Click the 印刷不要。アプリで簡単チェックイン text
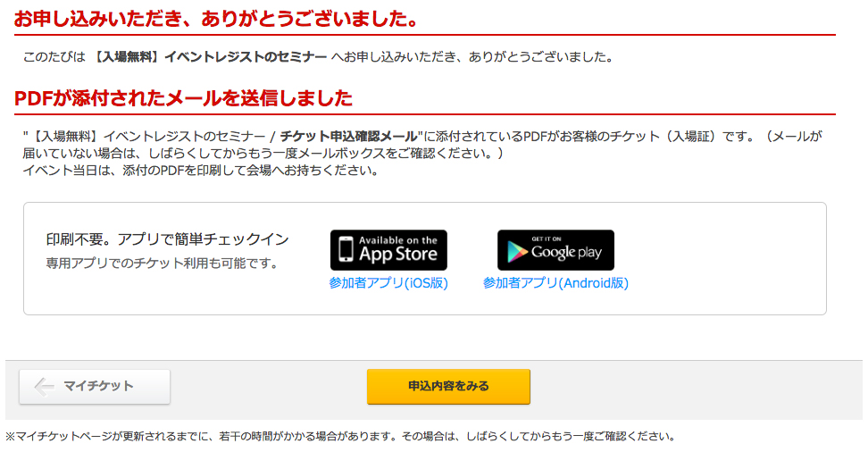The image size is (868, 452). [168, 239]
